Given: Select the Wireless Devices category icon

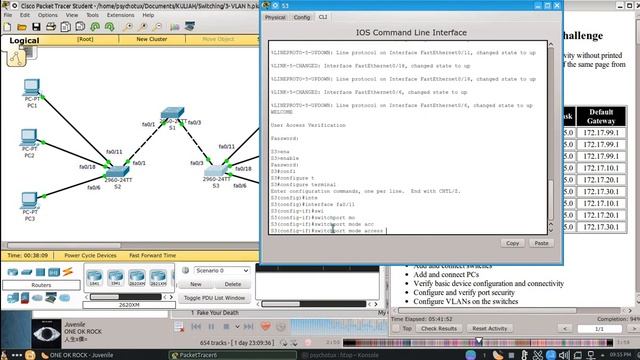Looking at the screenshot, I should click(53, 272).
